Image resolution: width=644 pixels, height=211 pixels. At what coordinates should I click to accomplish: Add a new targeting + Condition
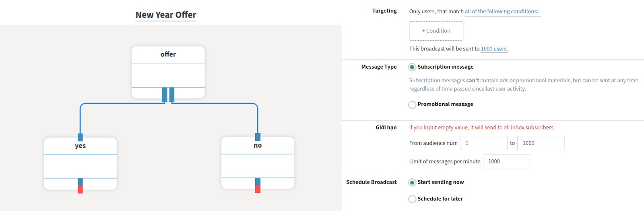coord(436,31)
